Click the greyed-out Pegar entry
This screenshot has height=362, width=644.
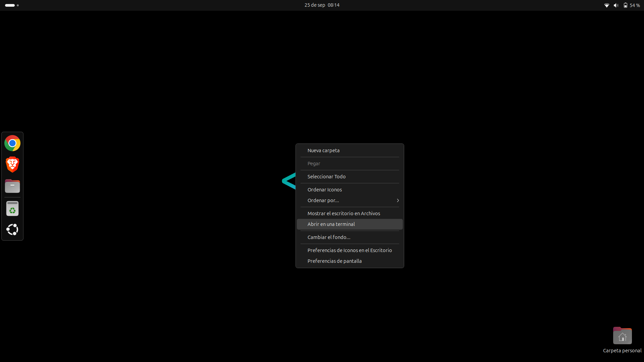pos(350,164)
